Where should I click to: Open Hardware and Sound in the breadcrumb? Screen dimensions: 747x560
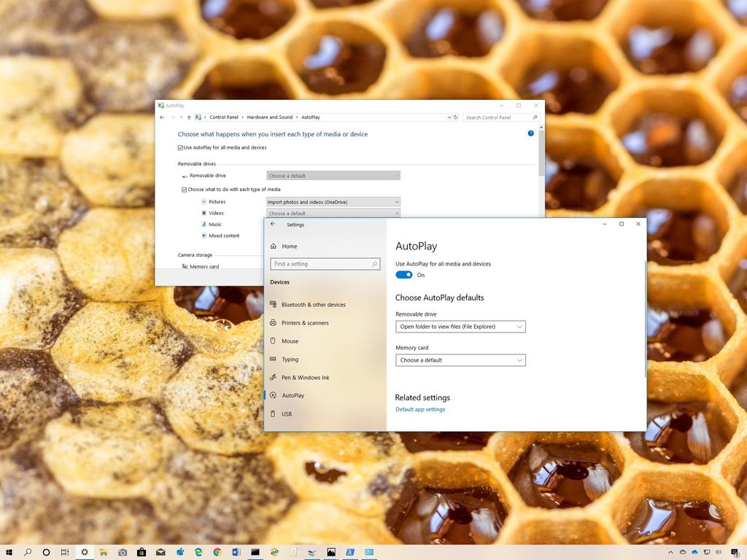tap(270, 117)
